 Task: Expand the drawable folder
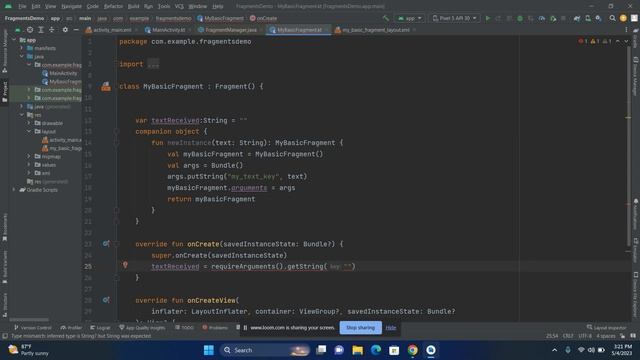pos(29,123)
